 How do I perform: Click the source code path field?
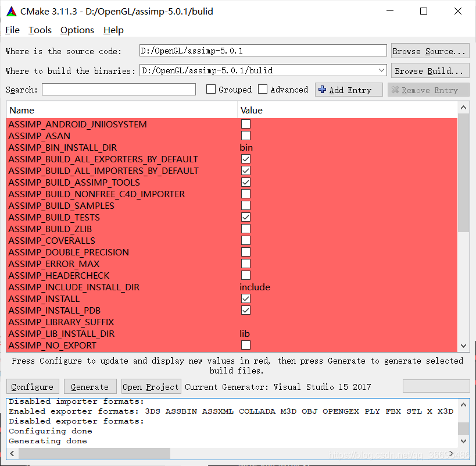pyautogui.click(x=263, y=51)
